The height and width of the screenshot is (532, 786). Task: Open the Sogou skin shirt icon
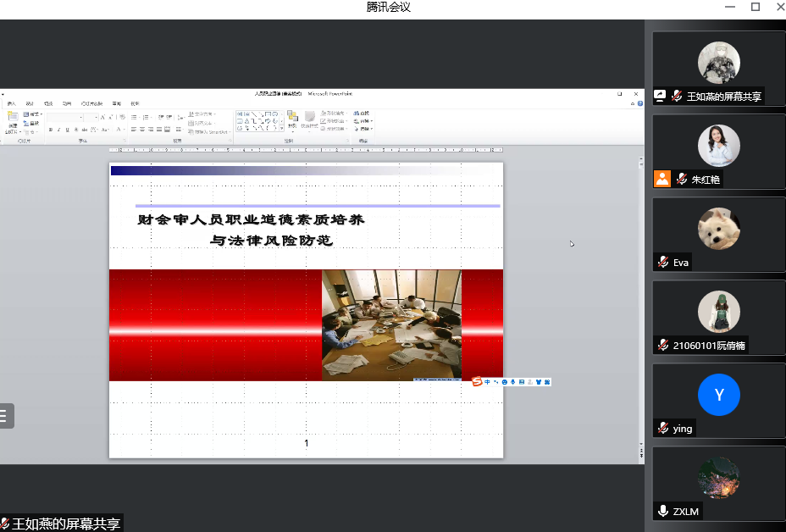point(539,382)
